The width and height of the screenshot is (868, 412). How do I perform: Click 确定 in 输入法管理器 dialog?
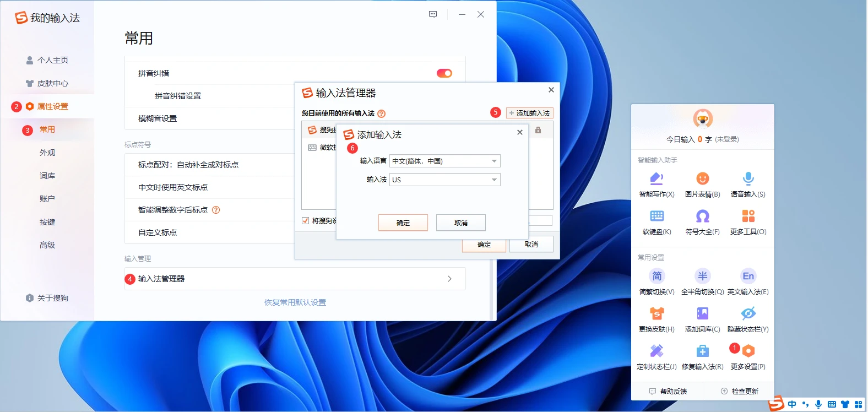click(x=484, y=245)
